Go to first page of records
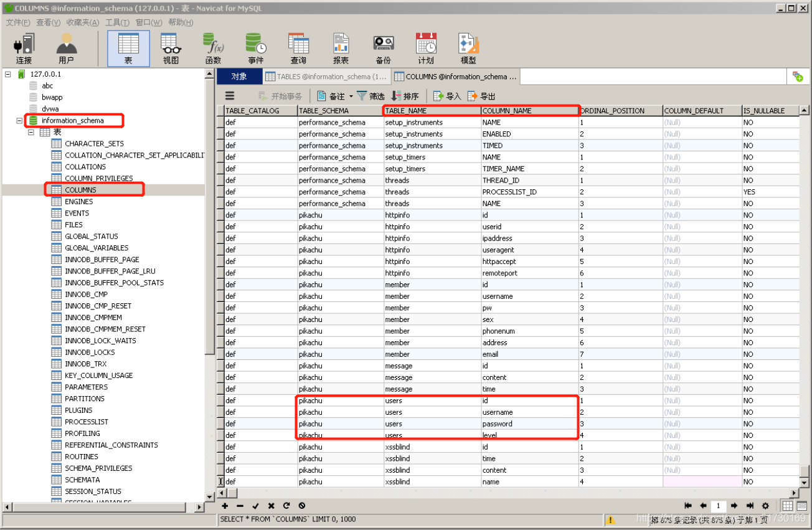The image size is (812, 530). point(688,506)
